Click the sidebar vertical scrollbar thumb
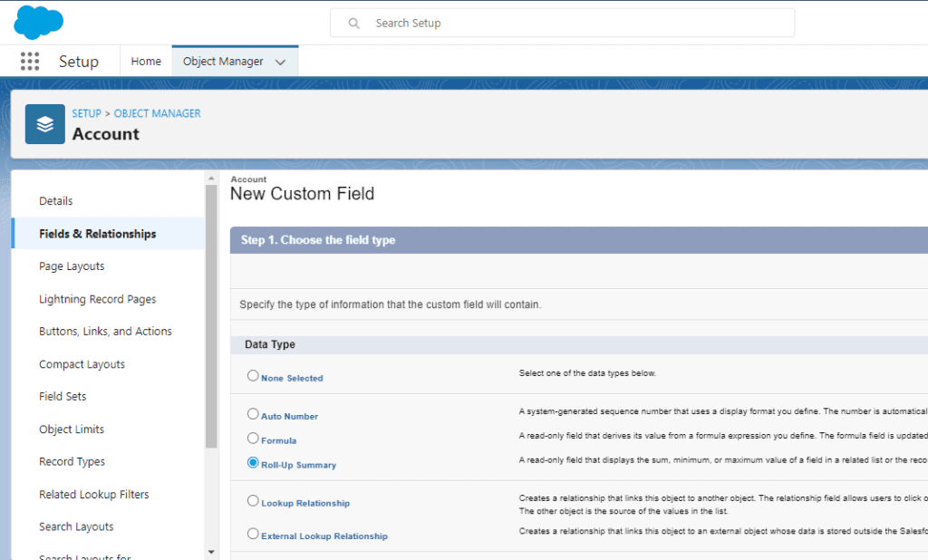Viewport: 928px width, 560px height. point(211,317)
